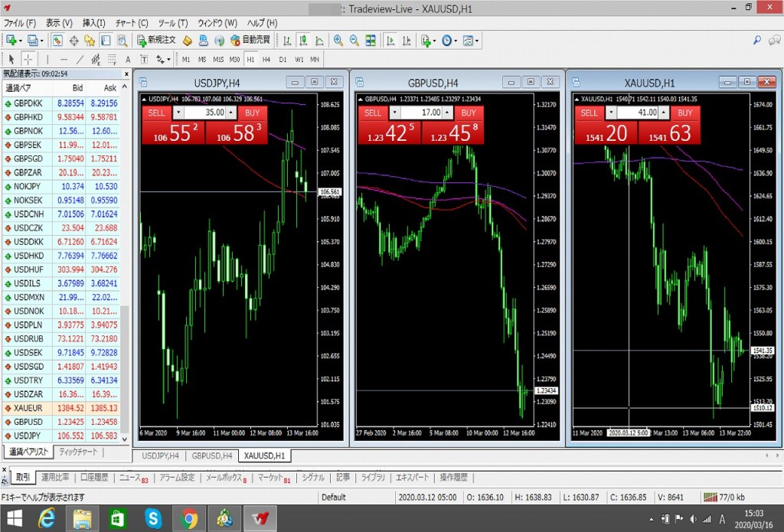Viewport: 784px width, 532px height.
Task: Switch to the H4 timeframe button
Action: click(x=266, y=59)
